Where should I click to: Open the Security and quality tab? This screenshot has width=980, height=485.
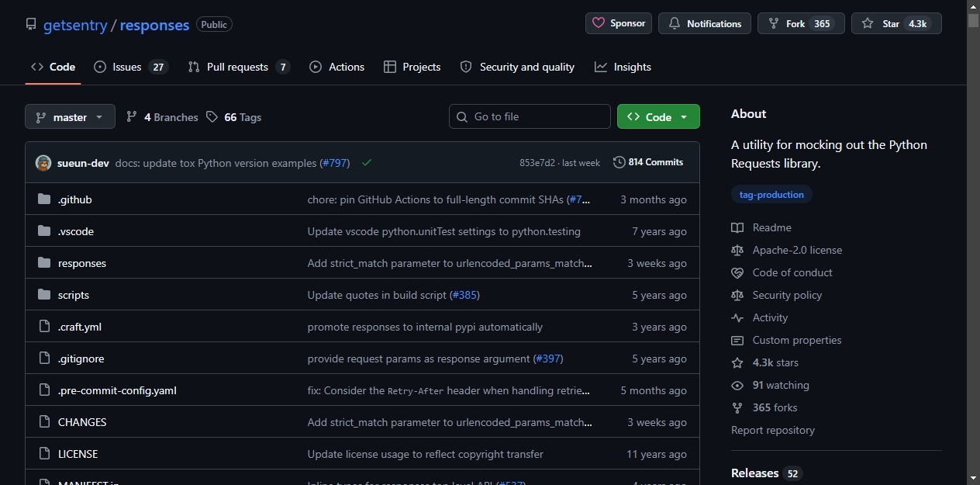(517, 67)
